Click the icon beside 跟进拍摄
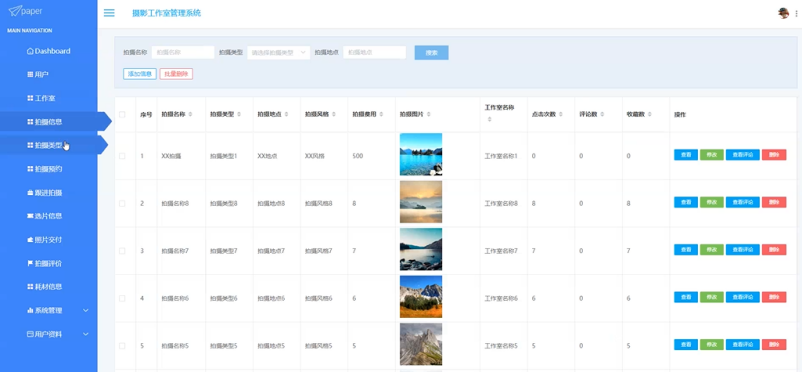This screenshot has width=803, height=372. click(x=30, y=193)
